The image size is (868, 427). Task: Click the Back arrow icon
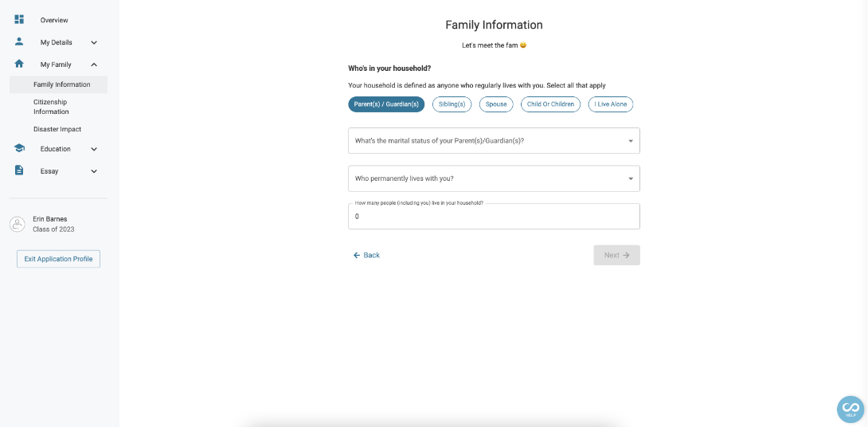tap(357, 255)
